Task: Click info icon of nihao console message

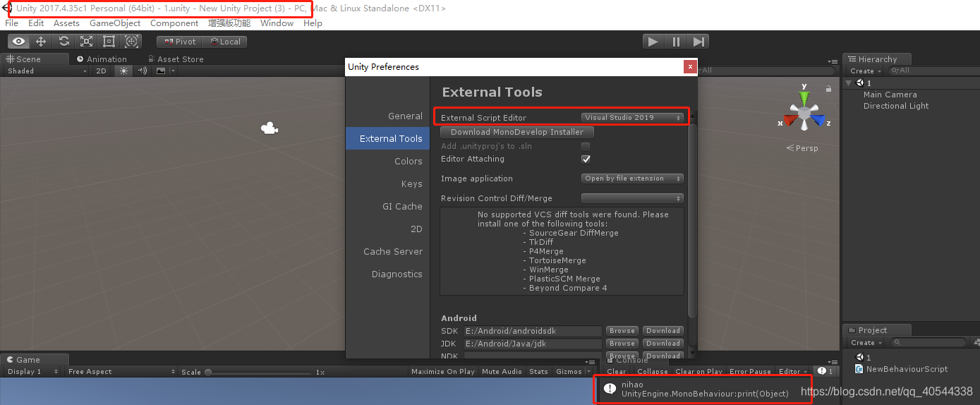Action: [610, 389]
